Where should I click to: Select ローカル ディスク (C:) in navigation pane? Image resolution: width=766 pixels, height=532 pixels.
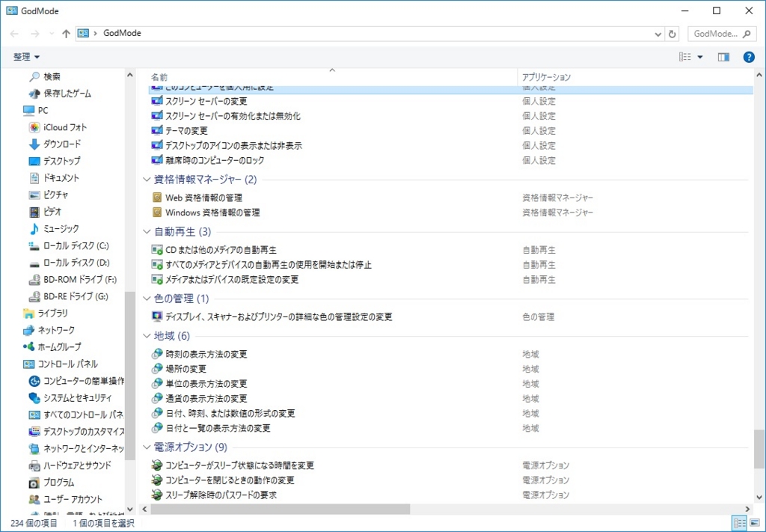(76, 245)
